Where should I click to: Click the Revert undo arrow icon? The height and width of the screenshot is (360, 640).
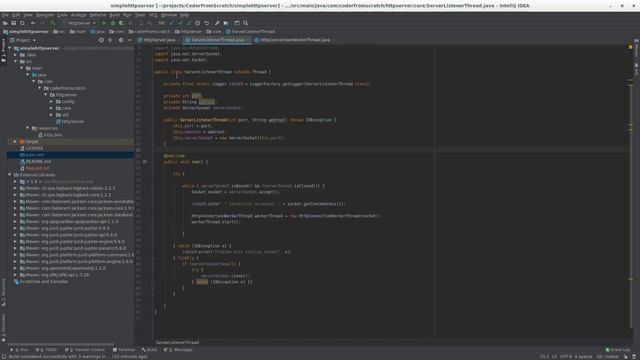pyautogui.click(x=207, y=23)
